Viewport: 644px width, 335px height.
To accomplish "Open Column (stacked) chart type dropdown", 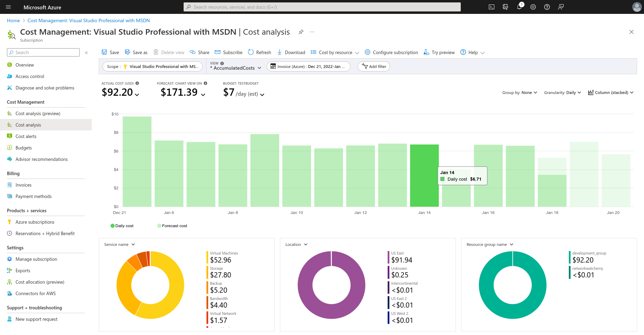I will pyautogui.click(x=611, y=93).
